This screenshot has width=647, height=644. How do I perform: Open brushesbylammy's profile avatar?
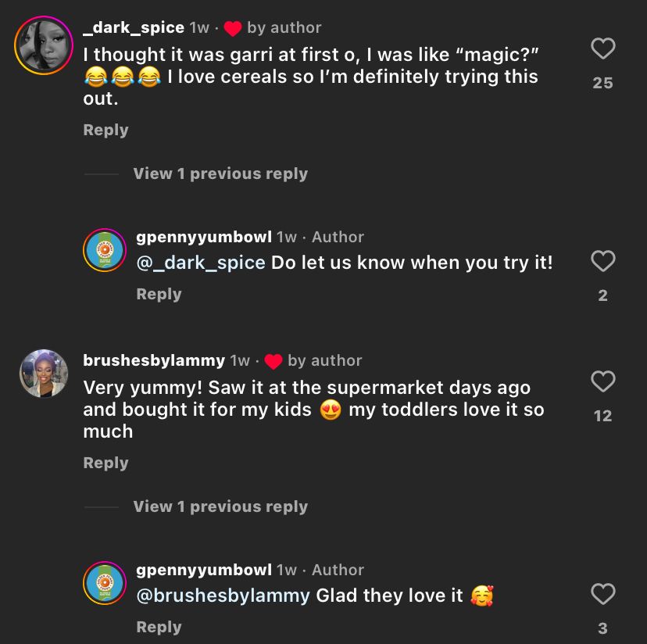coord(44,374)
